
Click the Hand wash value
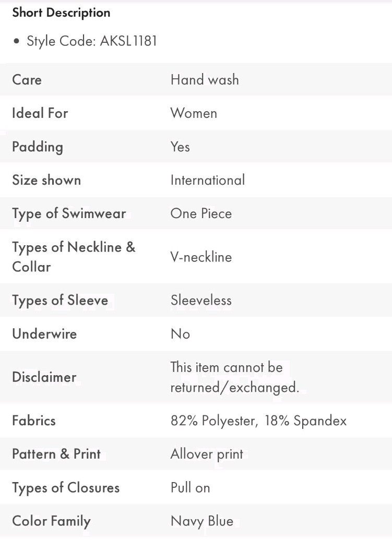205,79
